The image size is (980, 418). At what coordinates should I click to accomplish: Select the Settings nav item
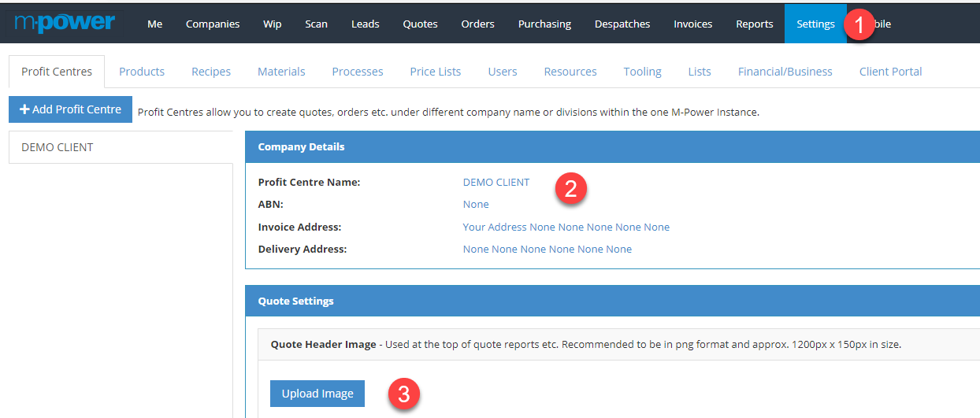click(x=815, y=24)
